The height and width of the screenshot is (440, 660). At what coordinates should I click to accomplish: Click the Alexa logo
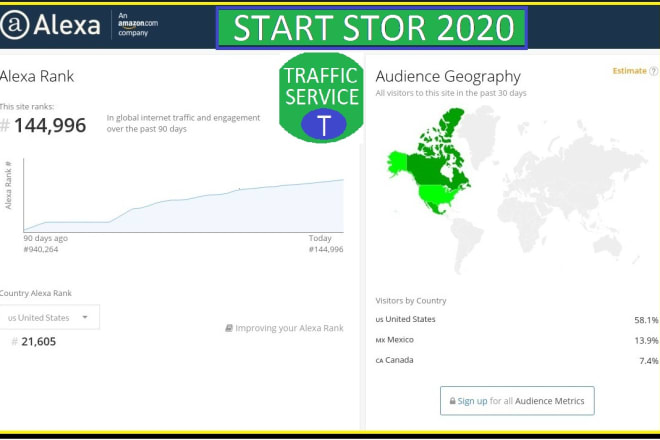[x=50, y=24]
